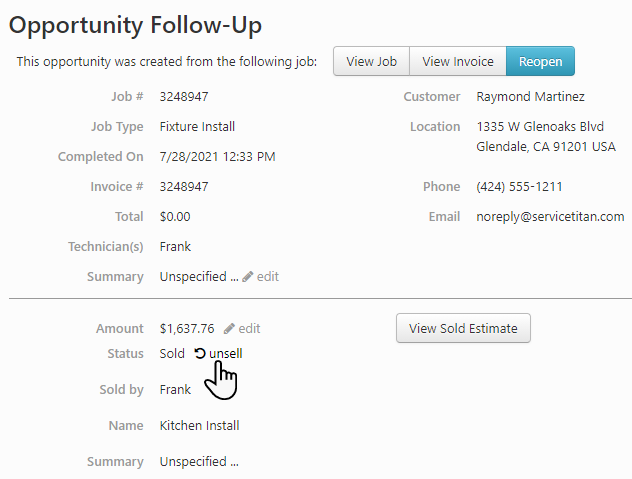Click the Invoice # 3248947 value
632x479 pixels.
(x=184, y=186)
